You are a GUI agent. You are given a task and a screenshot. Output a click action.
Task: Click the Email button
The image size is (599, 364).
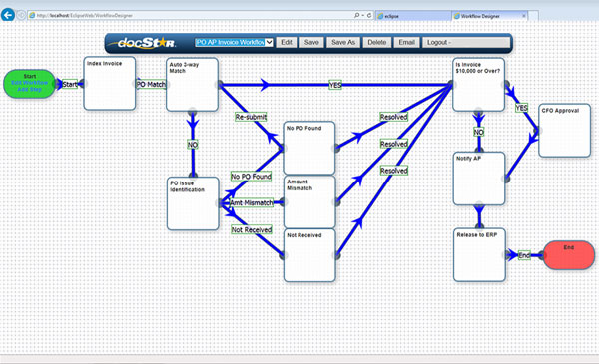[x=407, y=42]
